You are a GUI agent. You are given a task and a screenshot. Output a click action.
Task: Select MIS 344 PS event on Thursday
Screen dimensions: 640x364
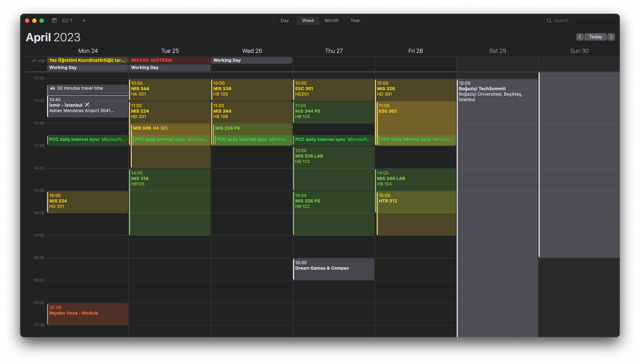point(334,112)
